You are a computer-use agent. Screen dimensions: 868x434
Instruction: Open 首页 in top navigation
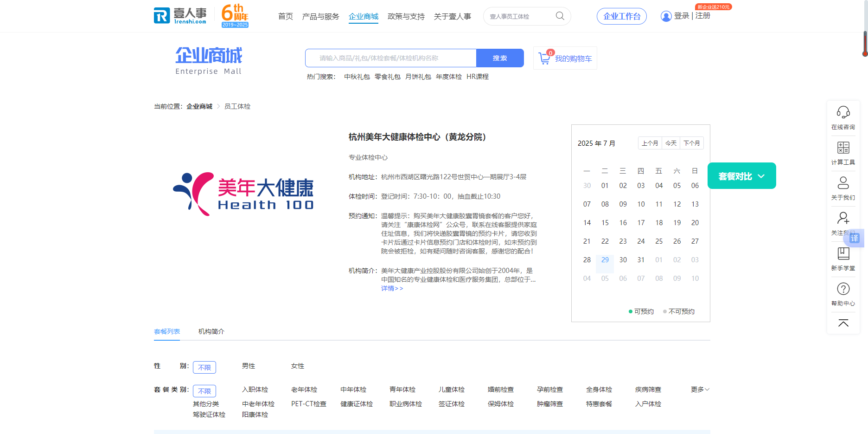pyautogui.click(x=286, y=16)
